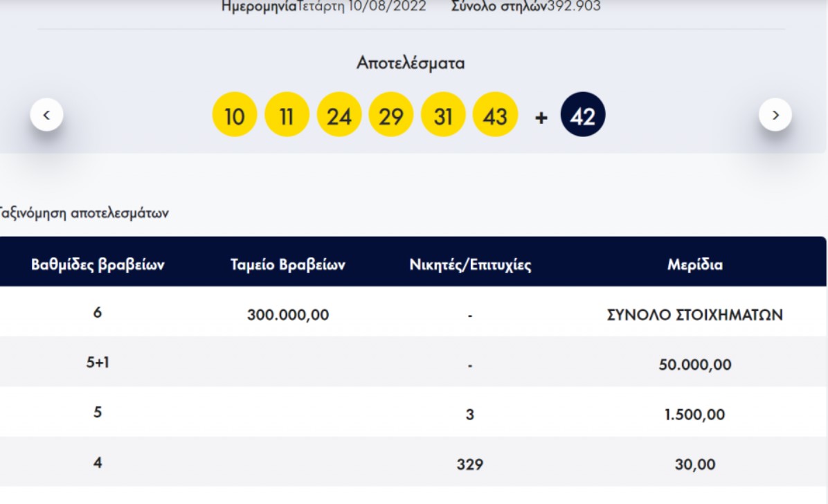Screen dimensions: 828x504
Task: Select the dark Joker ball 42
Action: tap(582, 114)
